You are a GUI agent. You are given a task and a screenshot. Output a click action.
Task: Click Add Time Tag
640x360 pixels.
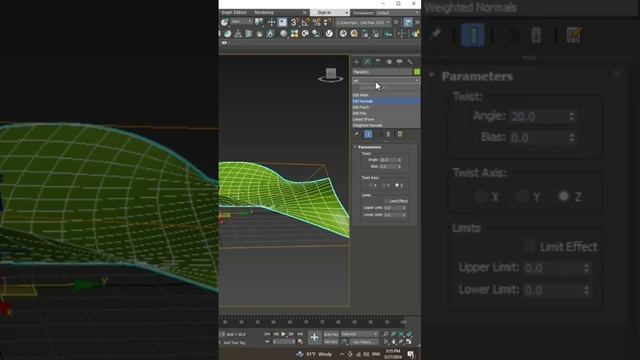click(234, 342)
